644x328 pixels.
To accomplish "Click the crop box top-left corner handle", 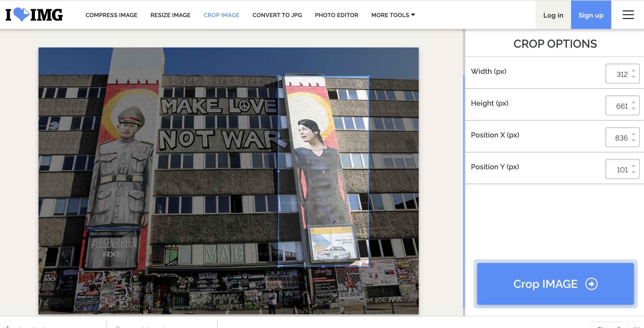I will (279, 76).
